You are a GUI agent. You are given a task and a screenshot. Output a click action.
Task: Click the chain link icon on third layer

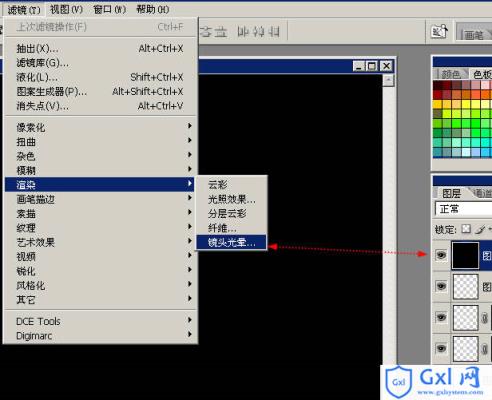click(x=485, y=318)
